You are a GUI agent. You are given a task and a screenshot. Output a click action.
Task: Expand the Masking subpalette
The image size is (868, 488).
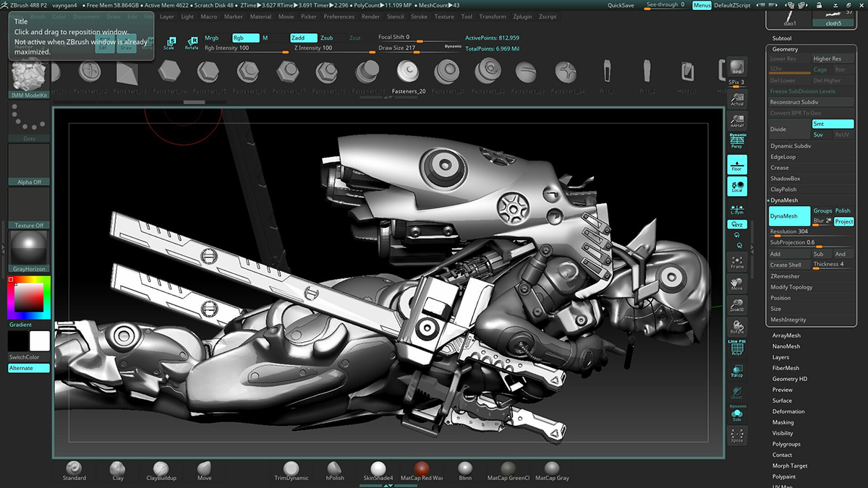783,422
